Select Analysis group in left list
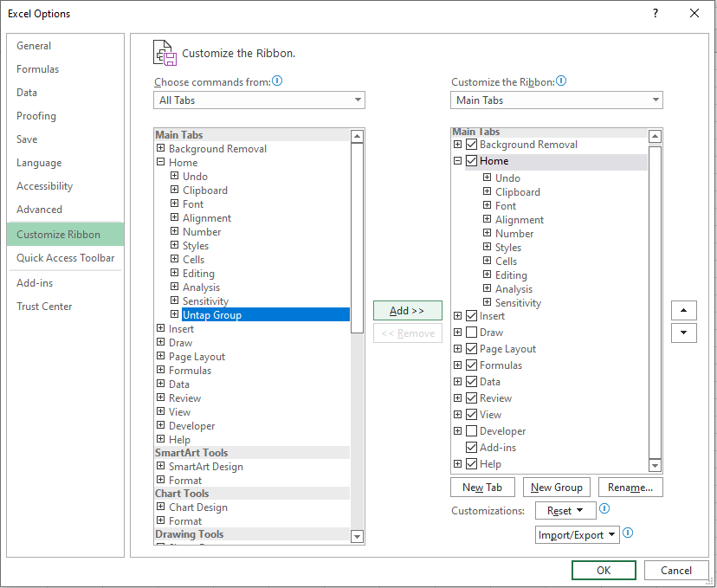 [x=201, y=288]
